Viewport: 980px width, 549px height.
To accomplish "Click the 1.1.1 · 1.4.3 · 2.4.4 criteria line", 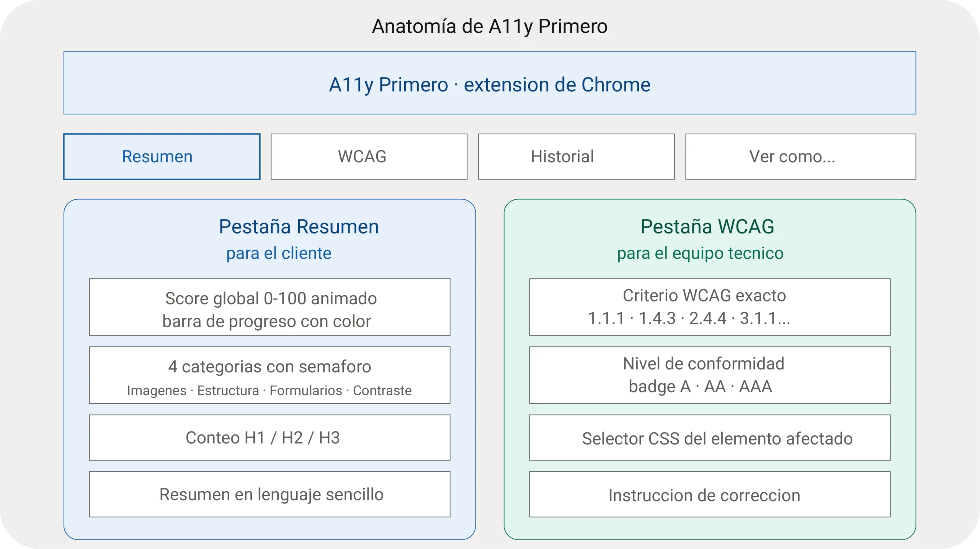I will pyautogui.click(x=689, y=318).
